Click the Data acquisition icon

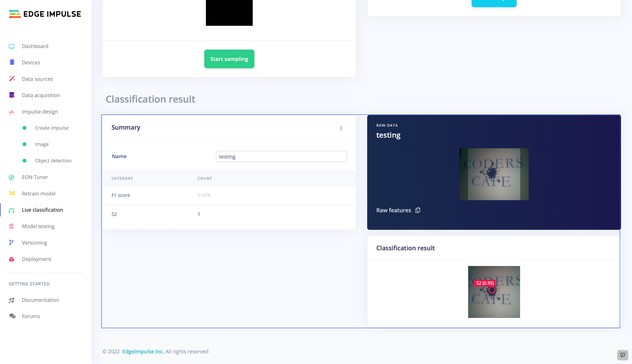[x=12, y=95]
